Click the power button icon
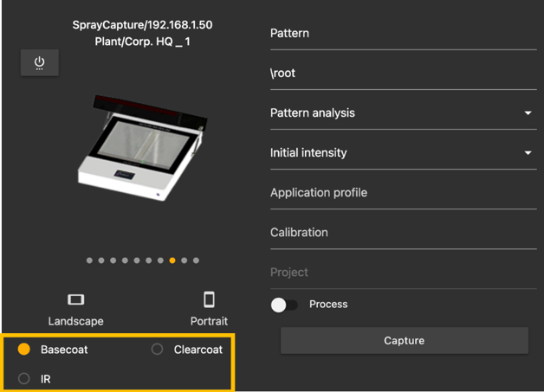The image size is (544, 392). pos(40,63)
